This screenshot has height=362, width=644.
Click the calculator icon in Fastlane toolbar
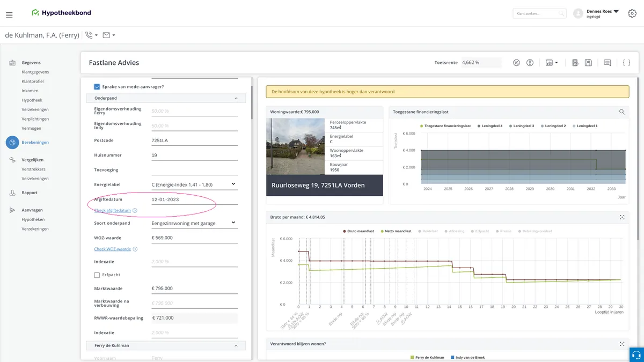[575, 63]
